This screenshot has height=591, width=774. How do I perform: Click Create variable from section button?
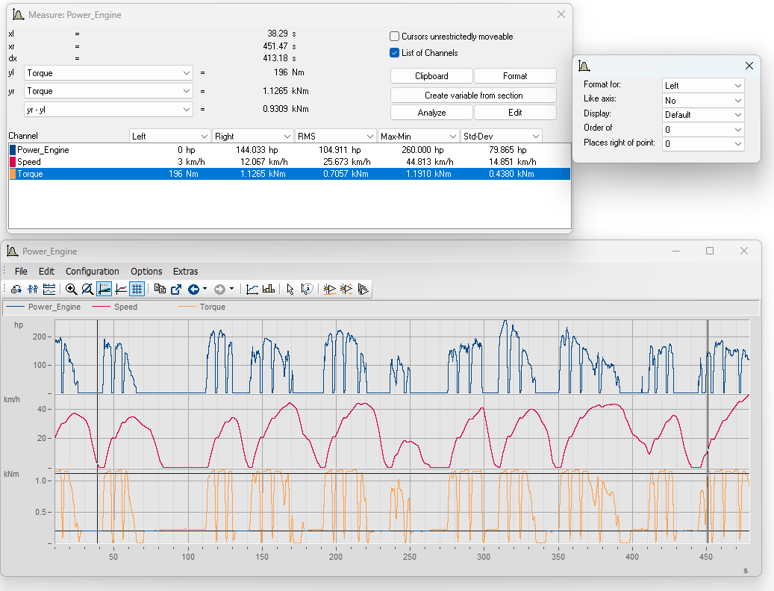(x=473, y=95)
